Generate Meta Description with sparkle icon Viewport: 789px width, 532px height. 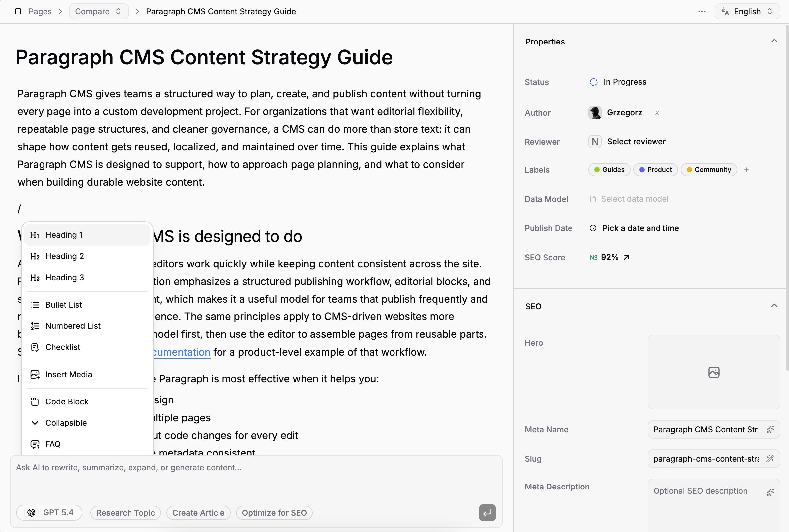[x=770, y=492]
